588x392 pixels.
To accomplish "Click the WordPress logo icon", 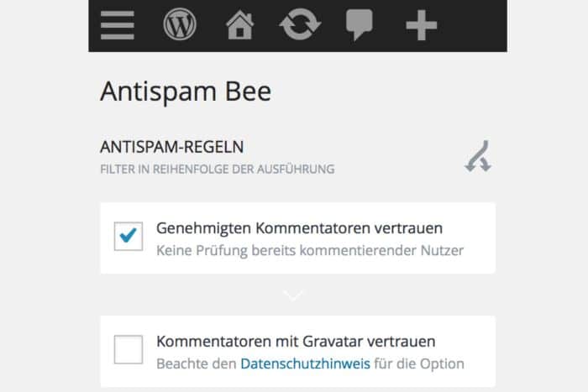I will [x=180, y=25].
